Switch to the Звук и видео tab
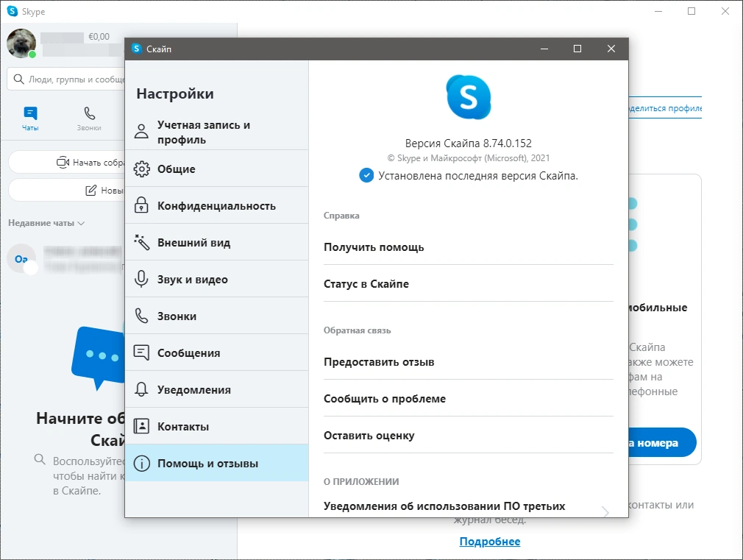This screenshot has width=743, height=560. [x=217, y=279]
